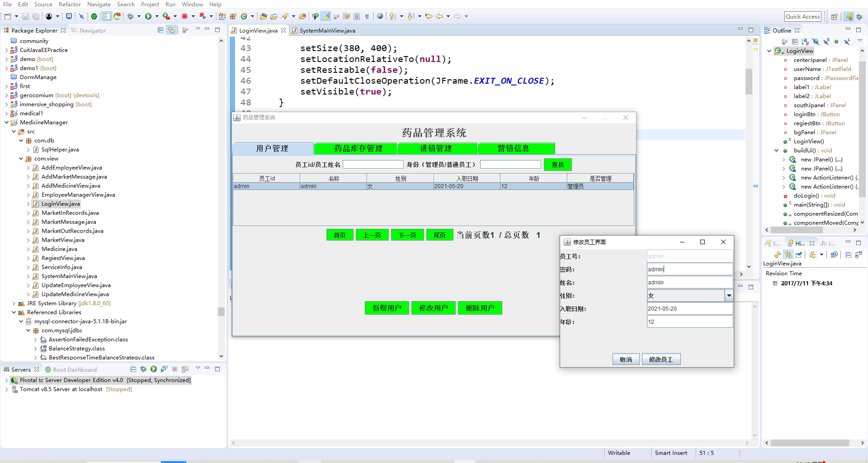Open the 药品库存管理 tab in the app
868x463 pixels.
click(x=355, y=148)
